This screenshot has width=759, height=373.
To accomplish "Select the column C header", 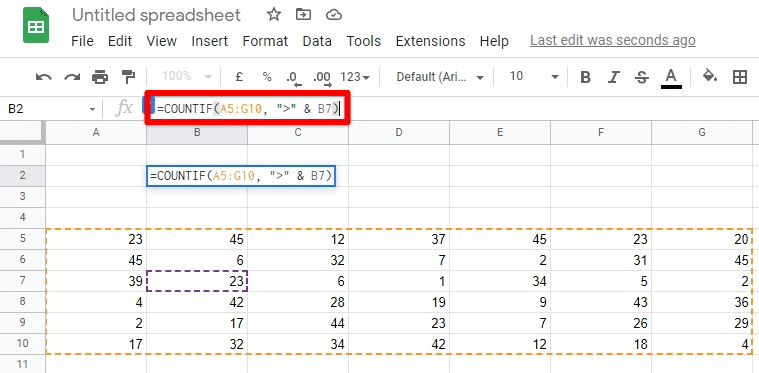I will point(298,132).
